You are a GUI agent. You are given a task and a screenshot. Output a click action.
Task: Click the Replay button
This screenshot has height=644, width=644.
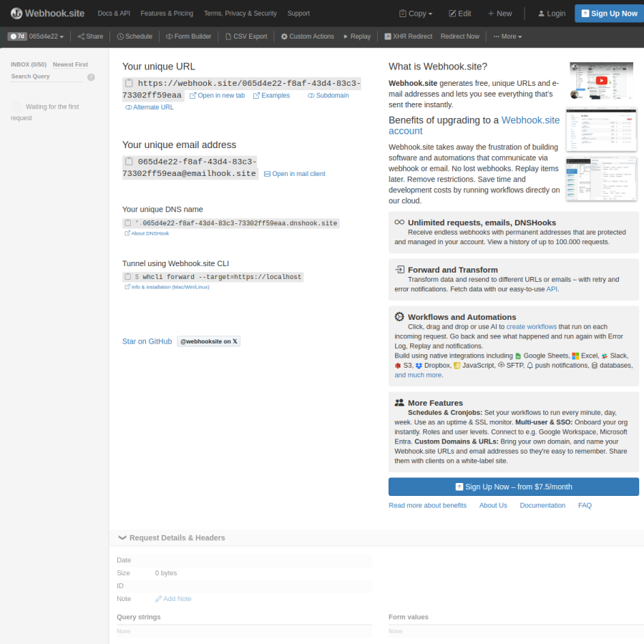[357, 36]
